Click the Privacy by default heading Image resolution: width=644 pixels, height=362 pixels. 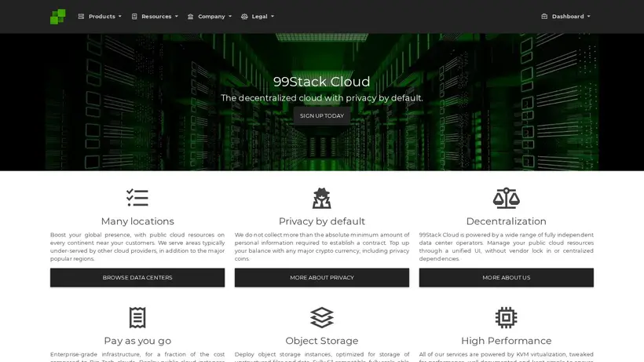321,221
